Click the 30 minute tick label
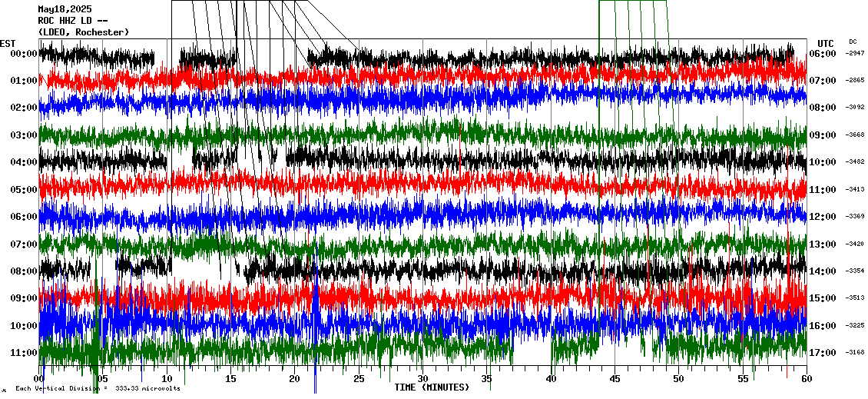The image size is (868, 399). pyautogui.click(x=422, y=379)
